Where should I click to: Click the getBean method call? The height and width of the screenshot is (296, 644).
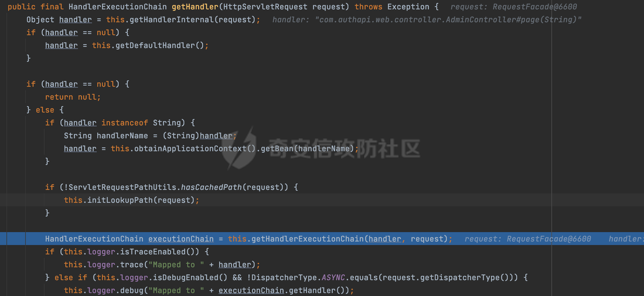click(x=275, y=149)
